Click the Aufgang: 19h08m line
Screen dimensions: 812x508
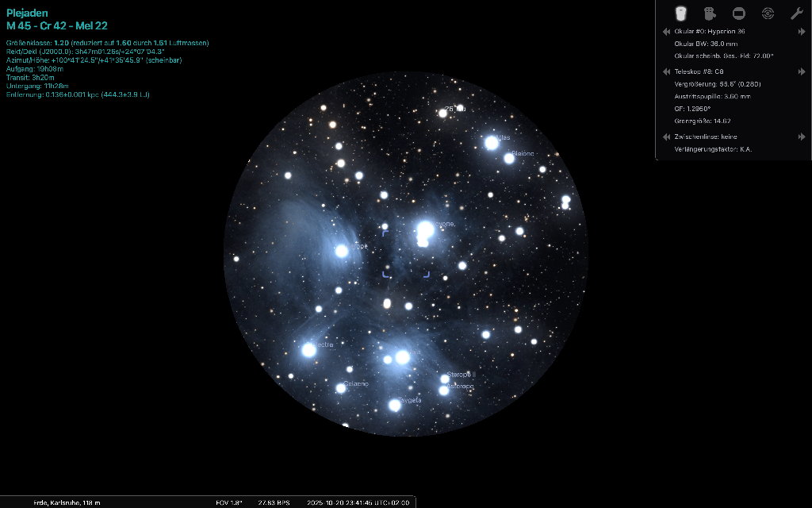(35, 69)
